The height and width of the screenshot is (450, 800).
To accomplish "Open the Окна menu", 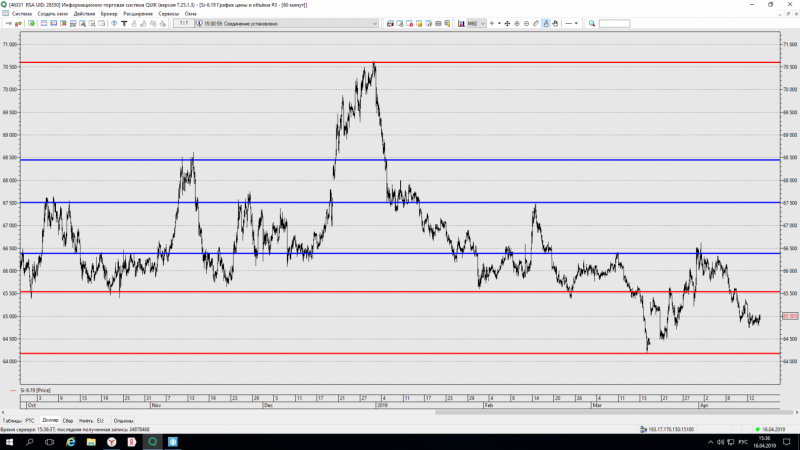I will [190, 14].
